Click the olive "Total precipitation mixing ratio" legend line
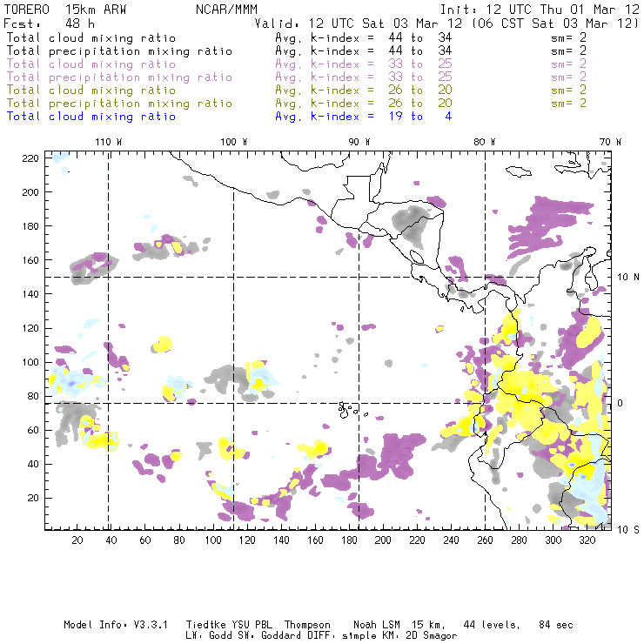The image size is (644, 644). pos(119,103)
